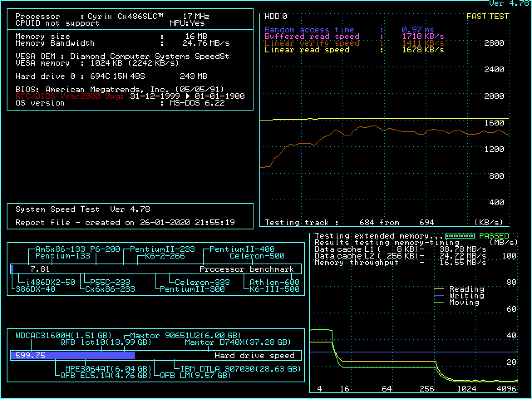This screenshot has height=399, width=532.
Task: Select the 'Data cache L1' result line
Action: [400, 249]
